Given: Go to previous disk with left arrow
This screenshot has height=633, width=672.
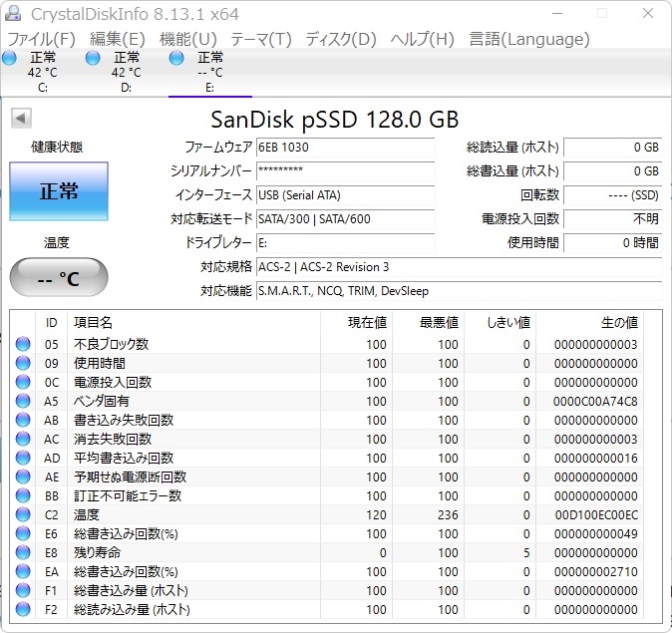Looking at the screenshot, I should click(x=20, y=119).
